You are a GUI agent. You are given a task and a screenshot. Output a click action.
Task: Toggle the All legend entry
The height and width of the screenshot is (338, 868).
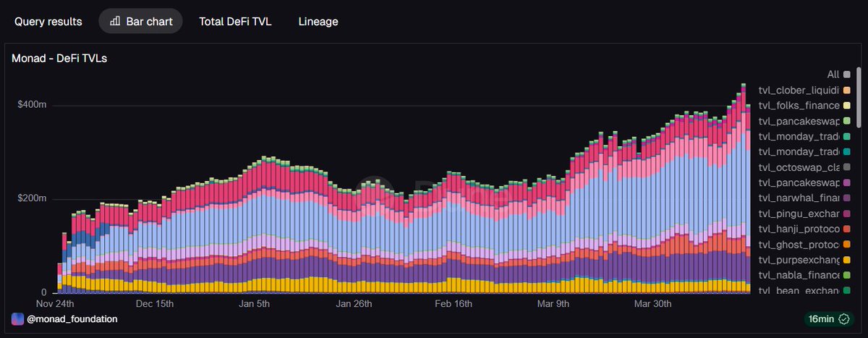coord(838,75)
